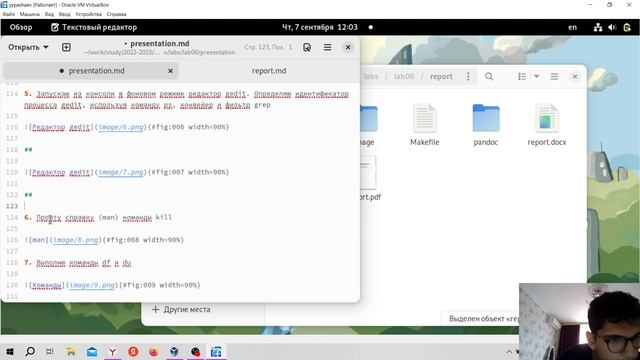The height and width of the screenshot is (360, 640).
Task: Click lab06 in file manager path bar
Action: [404, 76]
